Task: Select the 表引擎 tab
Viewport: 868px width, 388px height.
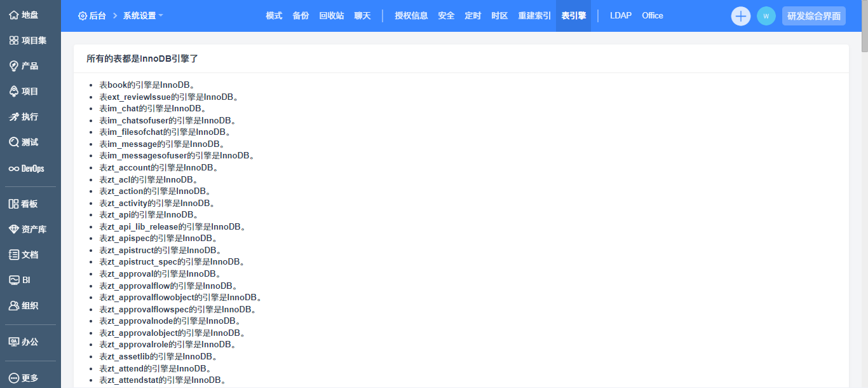Action: point(574,16)
